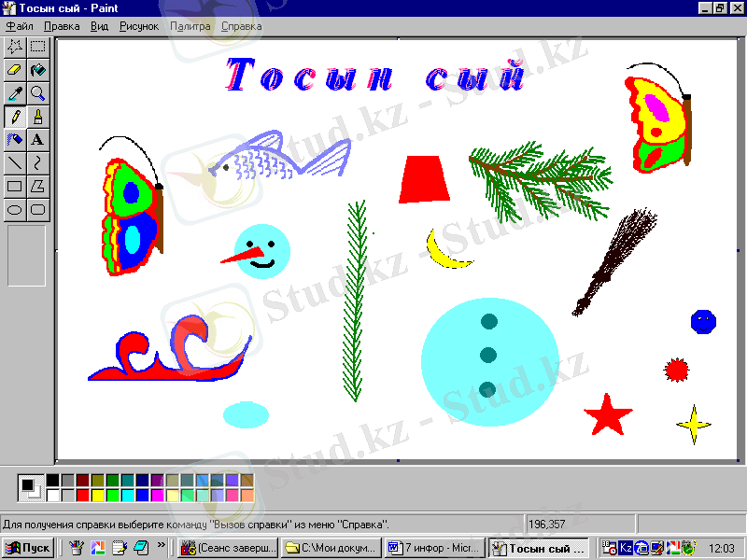Viewport: 747px width, 560px height.
Task: Pick the Eraser tool
Action: point(15,69)
